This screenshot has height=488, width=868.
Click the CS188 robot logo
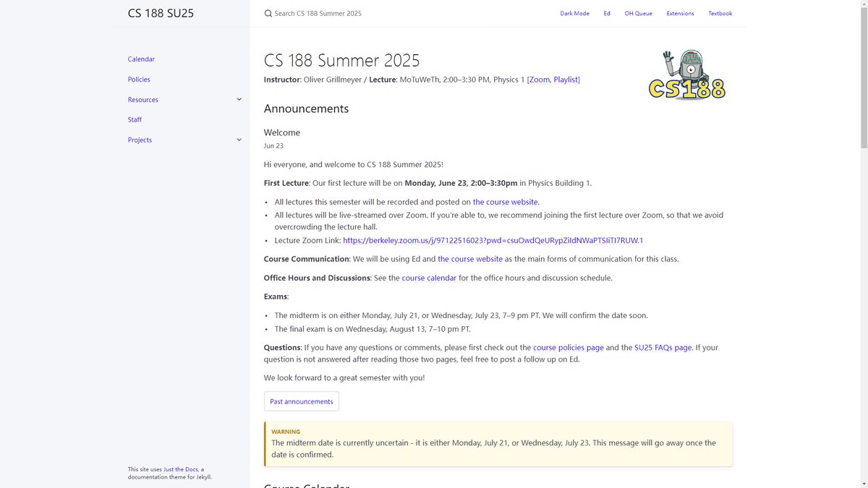pos(686,75)
